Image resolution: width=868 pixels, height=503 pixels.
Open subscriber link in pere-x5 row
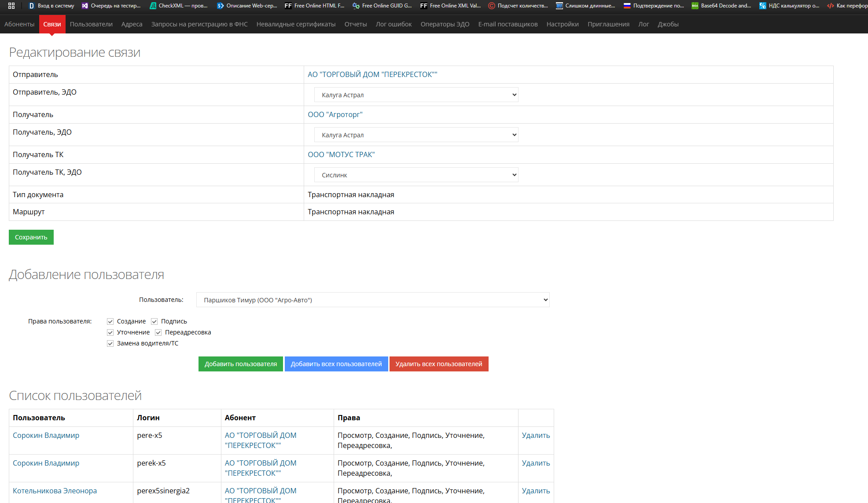(x=261, y=440)
